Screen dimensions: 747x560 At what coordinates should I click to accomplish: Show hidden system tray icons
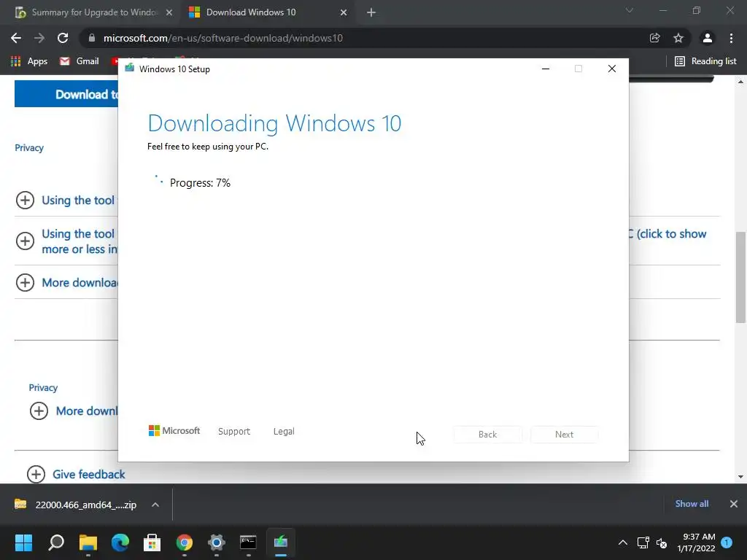tap(623, 542)
